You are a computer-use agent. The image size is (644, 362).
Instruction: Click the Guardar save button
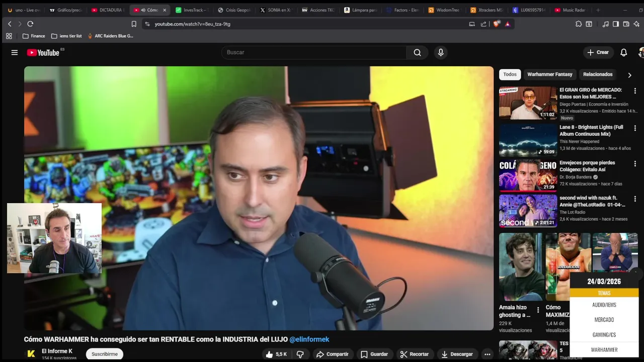tap(374, 354)
